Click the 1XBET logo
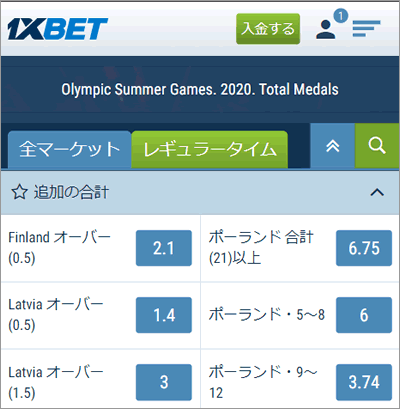The image size is (400, 409). (57, 29)
